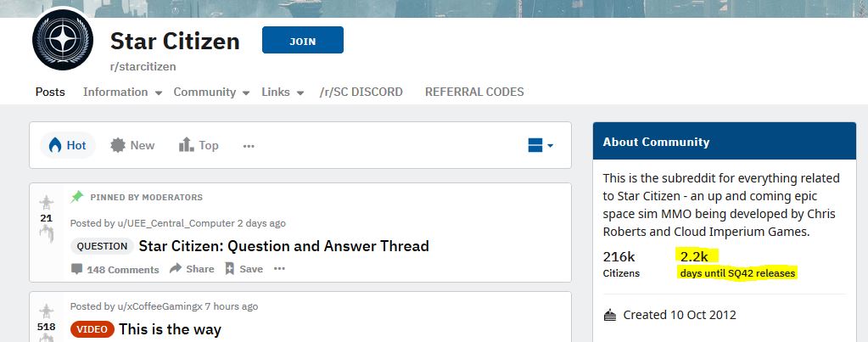The width and height of the screenshot is (868, 342).
Task: Save the Question and Answer Thread
Action: coord(244,269)
